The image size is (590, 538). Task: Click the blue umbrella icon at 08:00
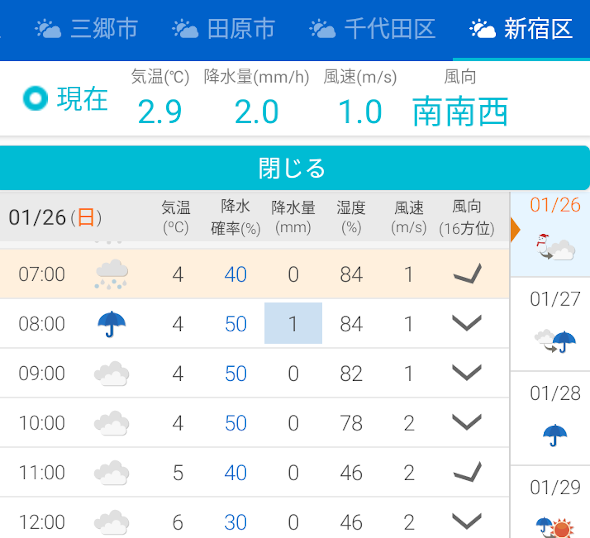point(111,324)
